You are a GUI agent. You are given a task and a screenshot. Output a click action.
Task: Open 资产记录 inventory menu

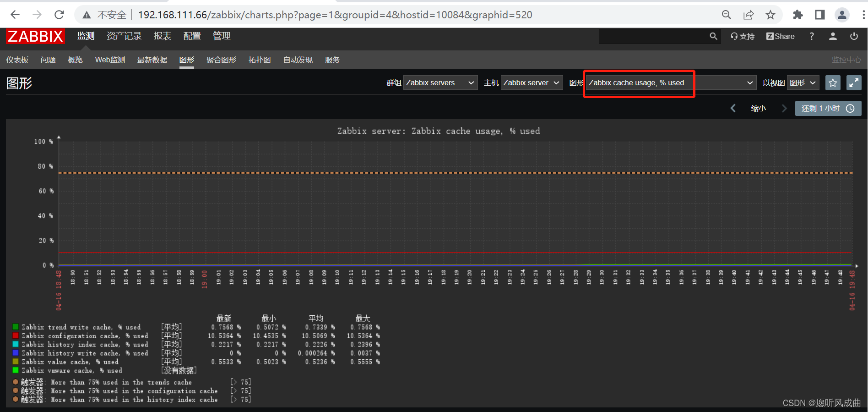124,36
